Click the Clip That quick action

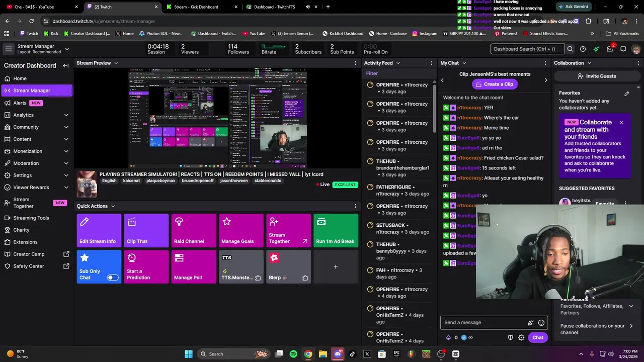click(x=146, y=231)
